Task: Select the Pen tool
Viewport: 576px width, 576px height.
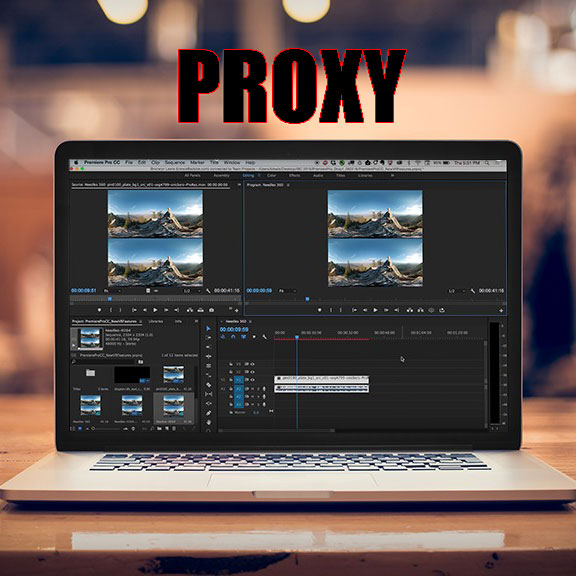Action: coord(208,413)
